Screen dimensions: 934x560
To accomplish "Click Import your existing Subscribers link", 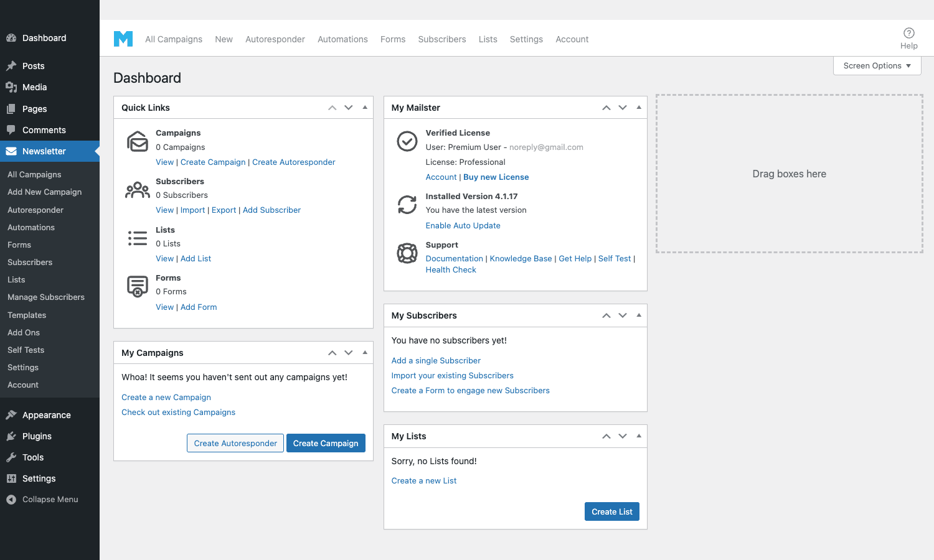I will (x=453, y=376).
